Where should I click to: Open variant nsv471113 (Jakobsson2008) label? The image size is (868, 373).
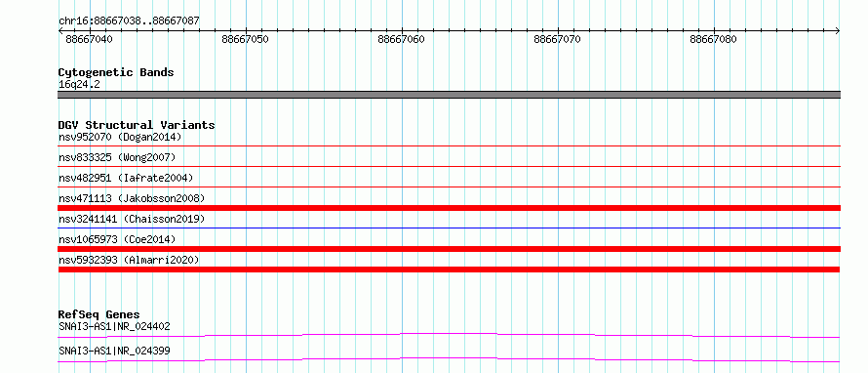[x=132, y=198]
